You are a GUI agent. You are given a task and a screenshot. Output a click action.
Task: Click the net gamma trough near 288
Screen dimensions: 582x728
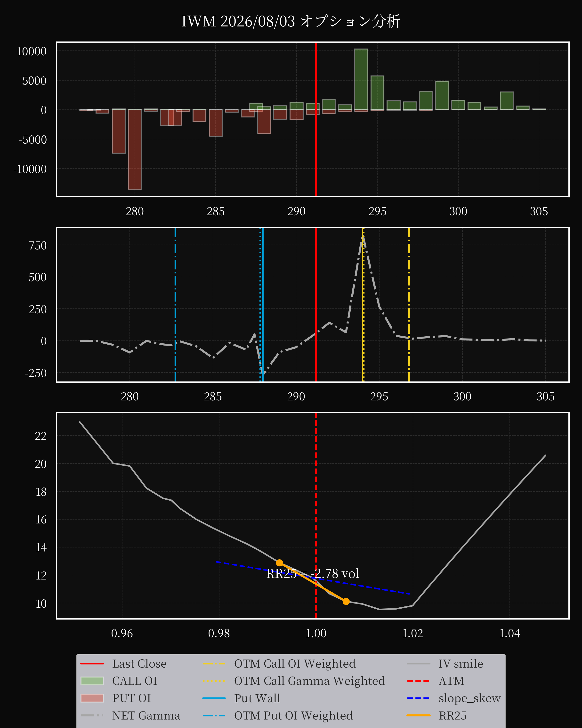click(263, 375)
